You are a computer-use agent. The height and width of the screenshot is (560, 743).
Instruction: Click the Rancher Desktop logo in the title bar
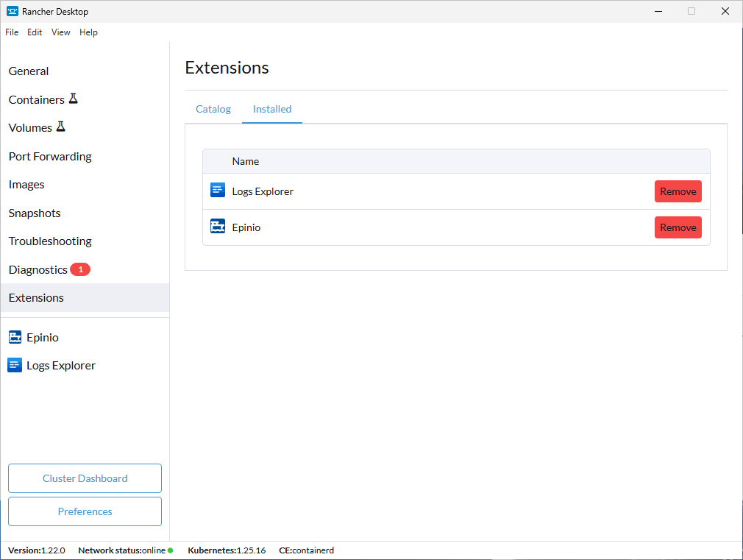click(x=13, y=12)
